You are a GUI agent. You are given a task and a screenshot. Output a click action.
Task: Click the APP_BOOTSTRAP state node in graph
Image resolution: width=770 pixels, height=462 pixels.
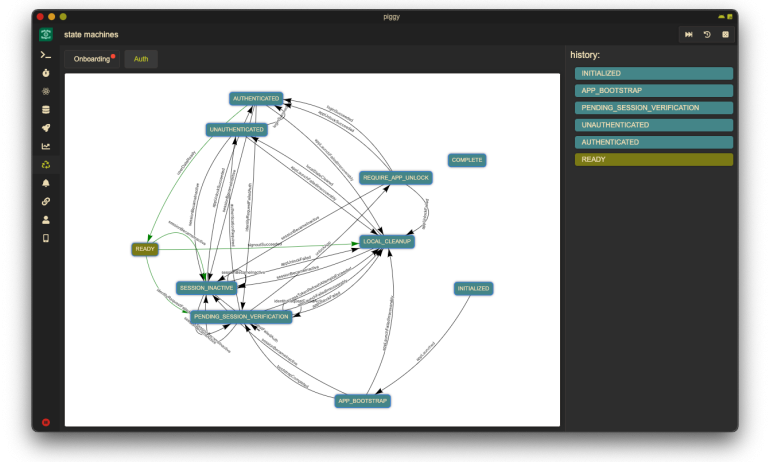pos(362,401)
